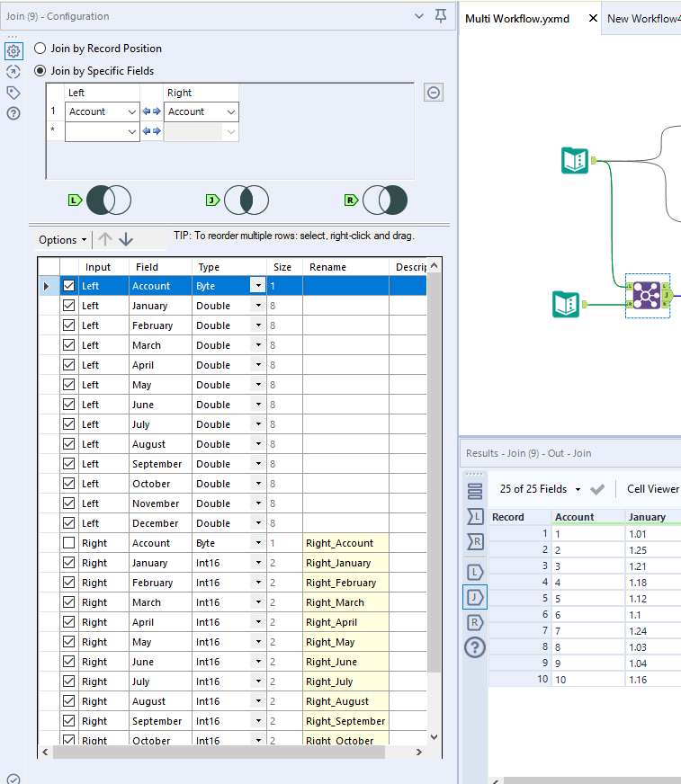Open the Annotation tag icon in sidebar
This screenshot has height=784, width=681.
coord(13,93)
